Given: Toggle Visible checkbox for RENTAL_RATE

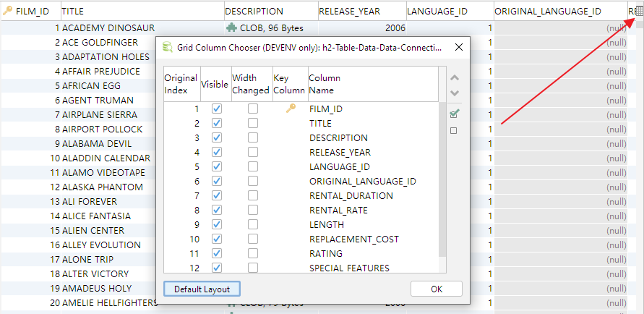Looking at the screenshot, I should (x=216, y=210).
